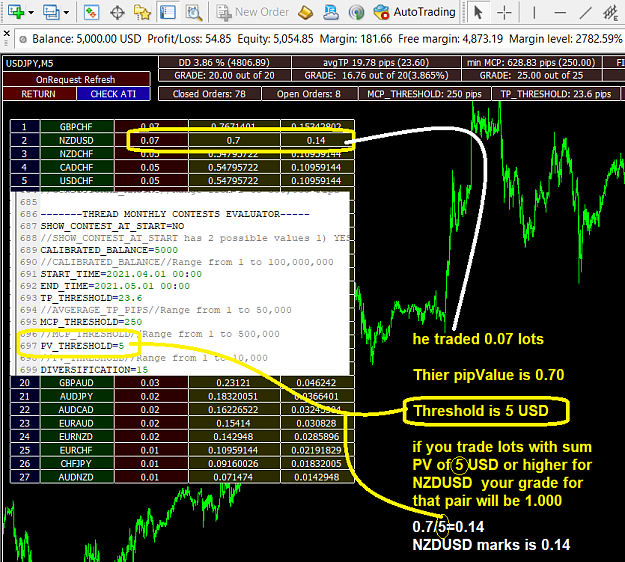Select the Horizontal Line drawing tool
This screenshot has height=562, width=625.
click(x=560, y=13)
